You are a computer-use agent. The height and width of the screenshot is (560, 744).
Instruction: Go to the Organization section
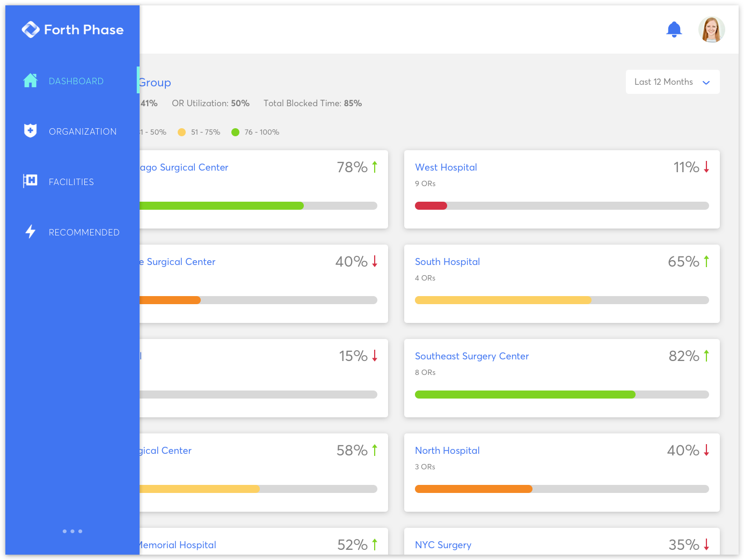pos(72,131)
